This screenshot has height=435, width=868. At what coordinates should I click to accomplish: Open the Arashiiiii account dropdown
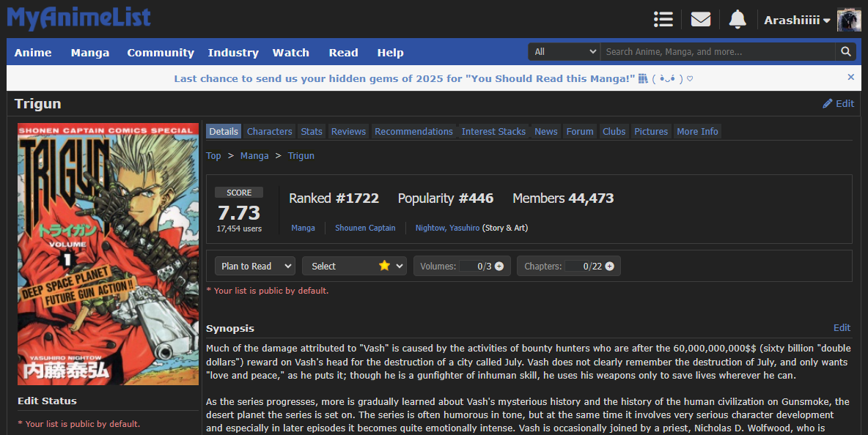pyautogui.click(x=797, y=21)
